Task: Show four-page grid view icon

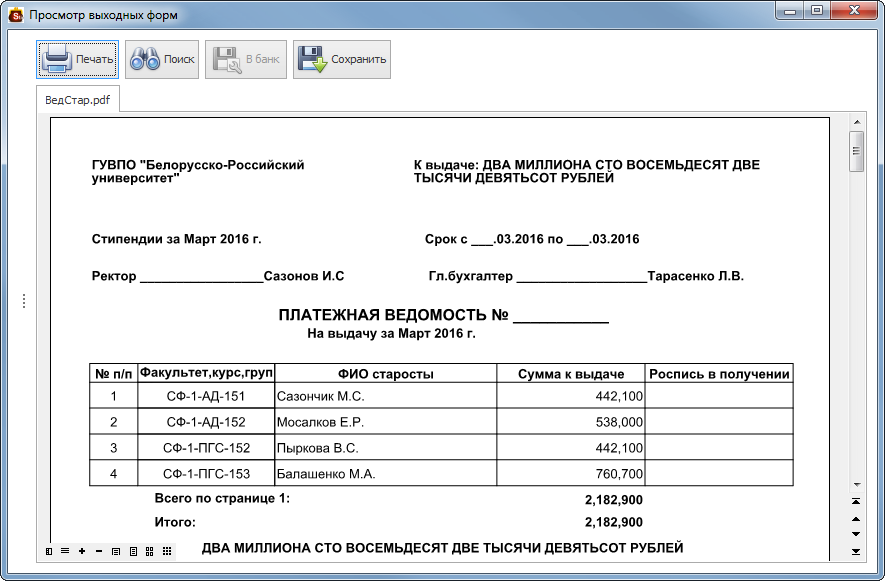Action: click(150, 551)
